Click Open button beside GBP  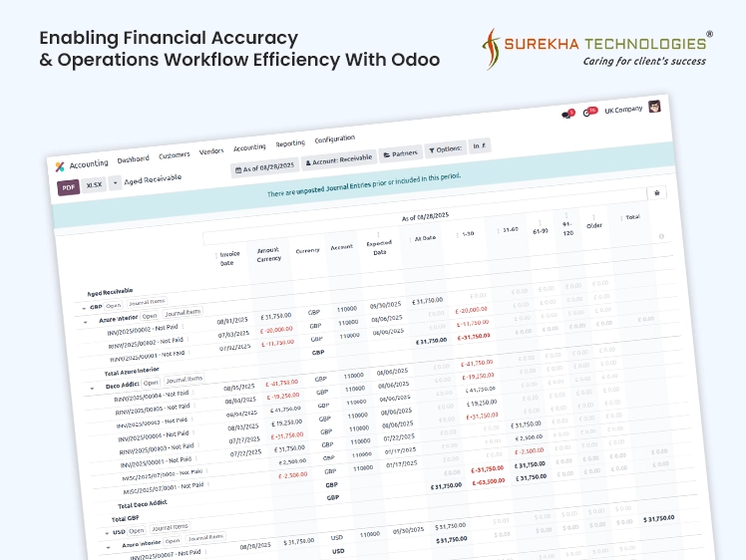click(x=114, y=306)
